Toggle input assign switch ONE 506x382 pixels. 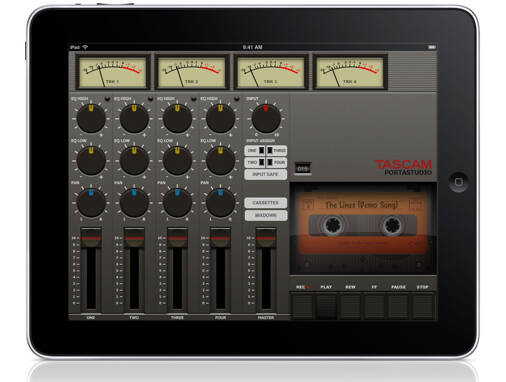255,151
